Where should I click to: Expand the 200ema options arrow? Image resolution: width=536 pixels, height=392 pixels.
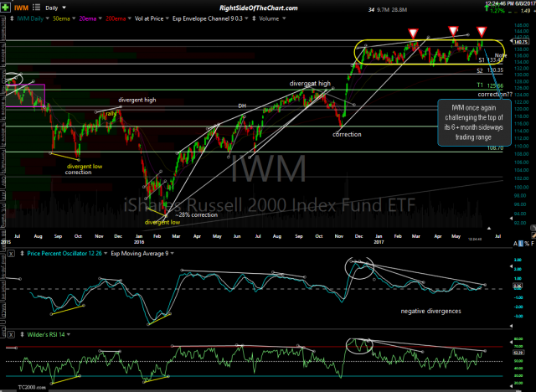[x=129, y=18]
